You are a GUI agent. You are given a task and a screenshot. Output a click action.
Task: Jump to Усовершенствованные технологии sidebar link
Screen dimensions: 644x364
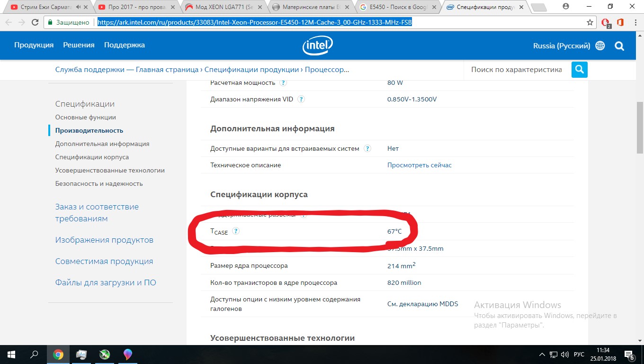(x=110, y=170)
